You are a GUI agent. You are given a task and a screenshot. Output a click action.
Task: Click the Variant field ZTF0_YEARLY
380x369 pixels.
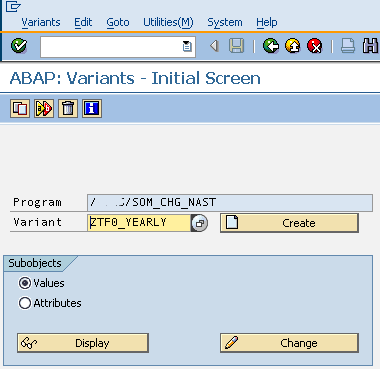tap(139, 223)
